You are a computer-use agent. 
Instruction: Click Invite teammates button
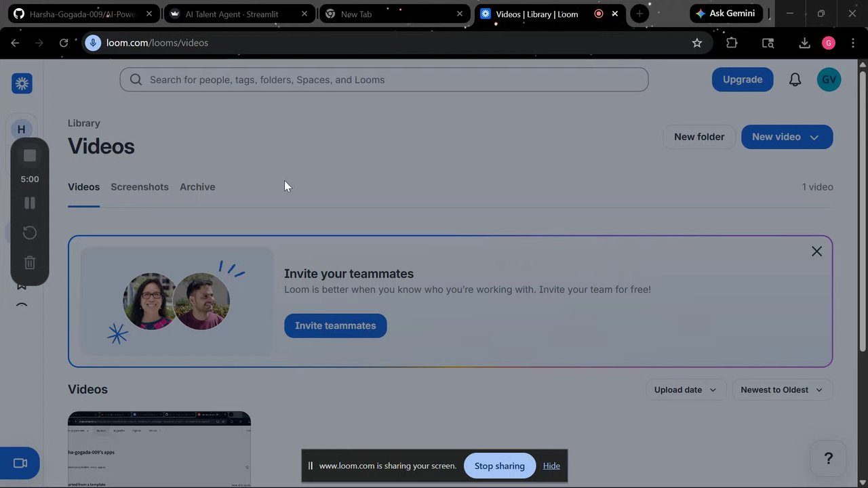point(335,325)
